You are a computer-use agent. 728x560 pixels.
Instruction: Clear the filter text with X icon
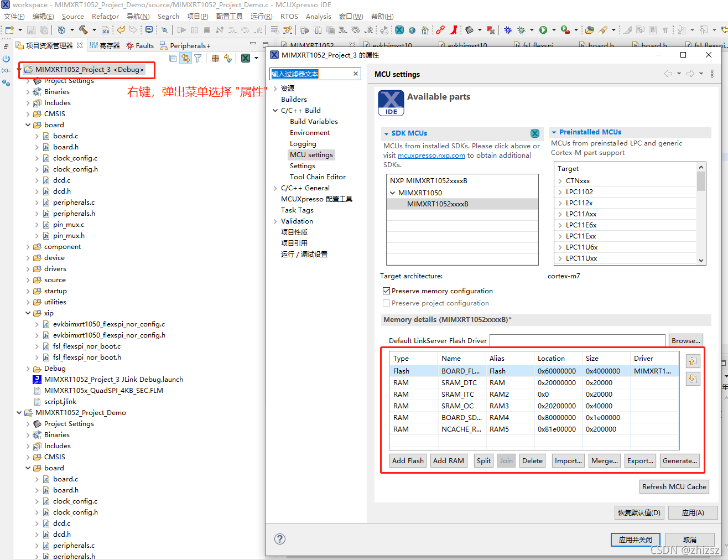point(355,74)
